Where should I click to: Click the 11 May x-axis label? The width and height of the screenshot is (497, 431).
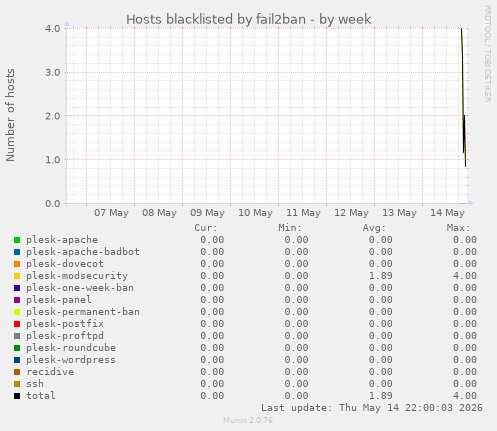(x=303, y=213)
